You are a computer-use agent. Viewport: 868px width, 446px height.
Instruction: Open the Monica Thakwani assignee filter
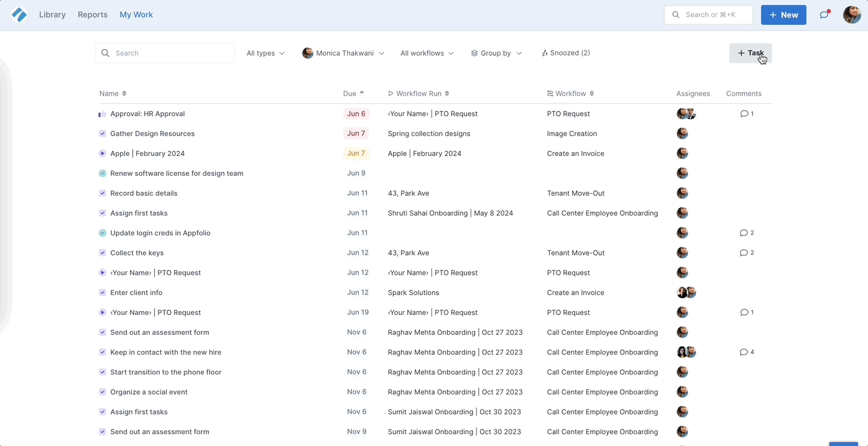(x=343, y=53)
